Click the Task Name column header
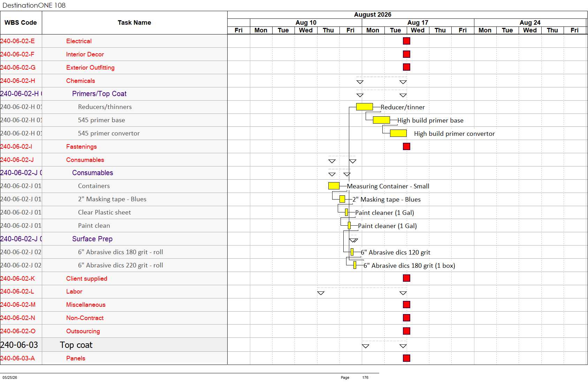The width and height of the screenshot is (588, 382). (x=135, y=23)
